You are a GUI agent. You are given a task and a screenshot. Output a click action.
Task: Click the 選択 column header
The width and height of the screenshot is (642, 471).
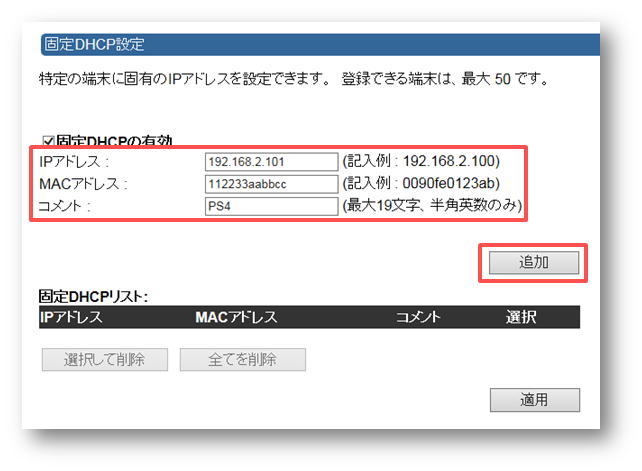[521, 317]
